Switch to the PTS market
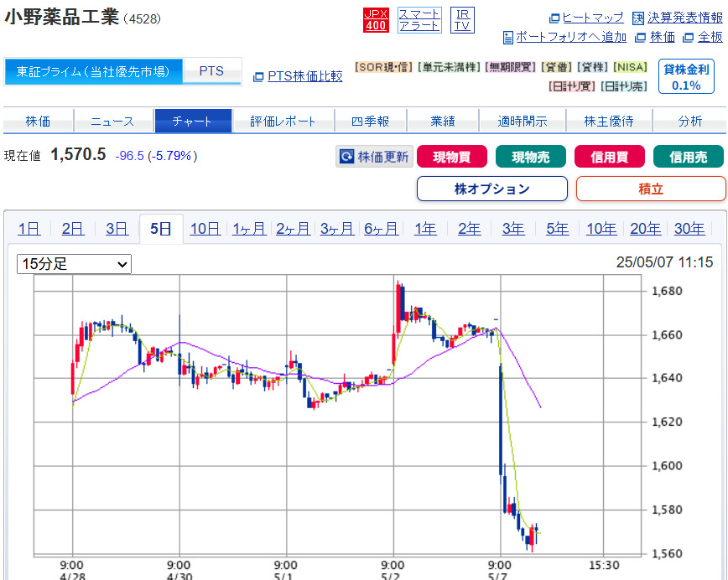Image resolution: width=728 pixels, height=580 pixels. pos(211,72)
